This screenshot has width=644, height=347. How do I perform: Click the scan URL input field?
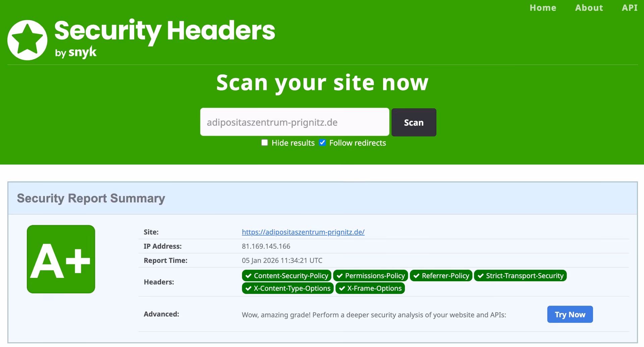tap(294, 122)
